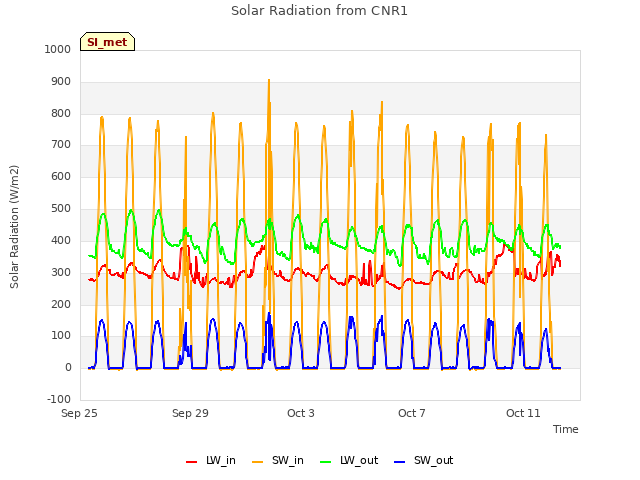This screenshot has height=480, width=640.
Task: Click the 300 y-axis tick label
Action: point(61,272)
